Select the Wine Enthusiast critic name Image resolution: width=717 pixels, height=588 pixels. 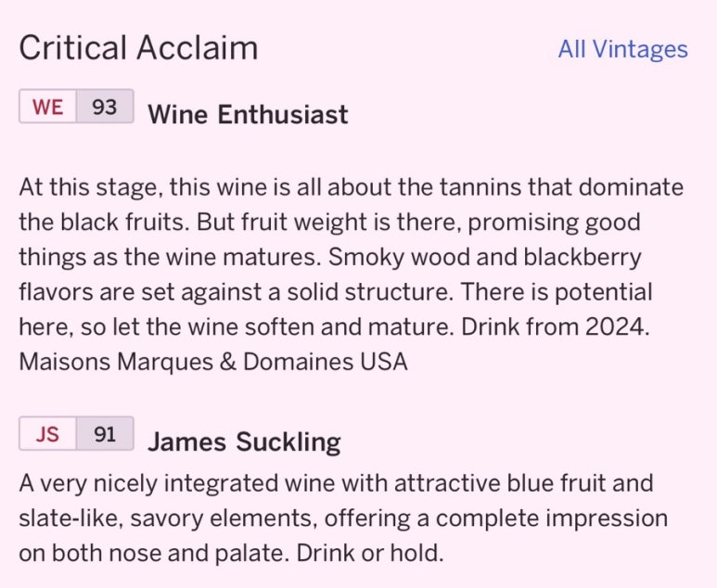tap(248, 114)
